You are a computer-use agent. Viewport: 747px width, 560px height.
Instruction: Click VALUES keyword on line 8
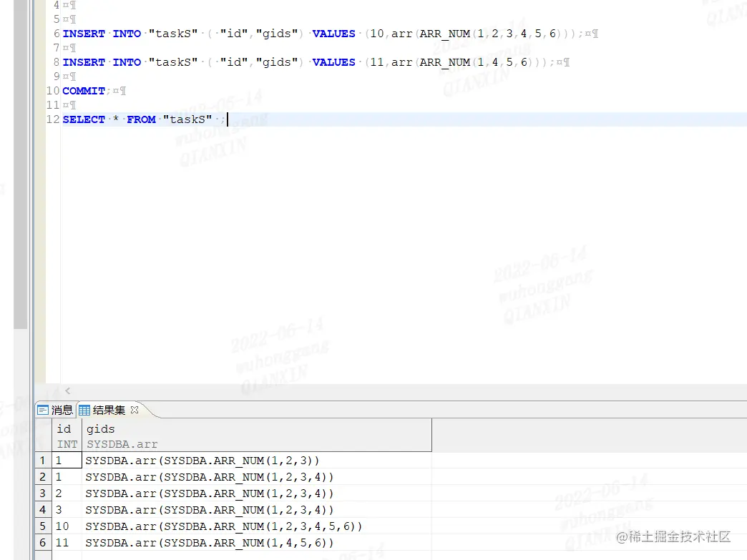click(334, 62)
